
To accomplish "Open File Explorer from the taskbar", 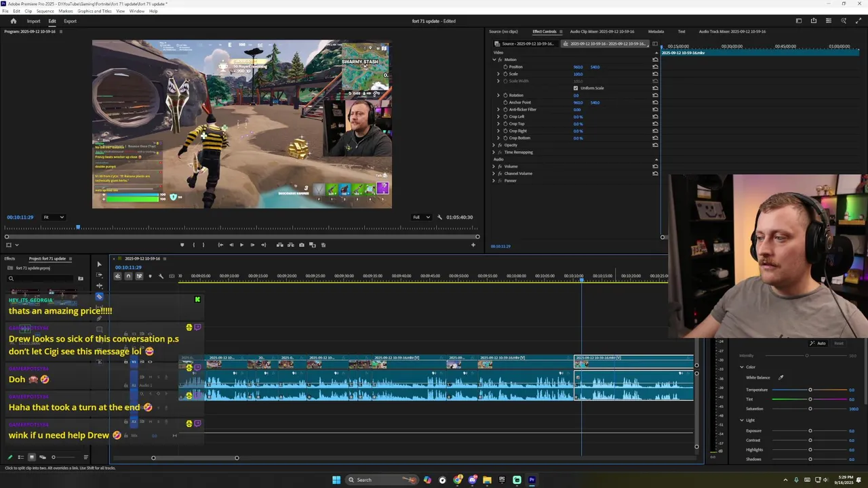I will (x=487, y=480).
